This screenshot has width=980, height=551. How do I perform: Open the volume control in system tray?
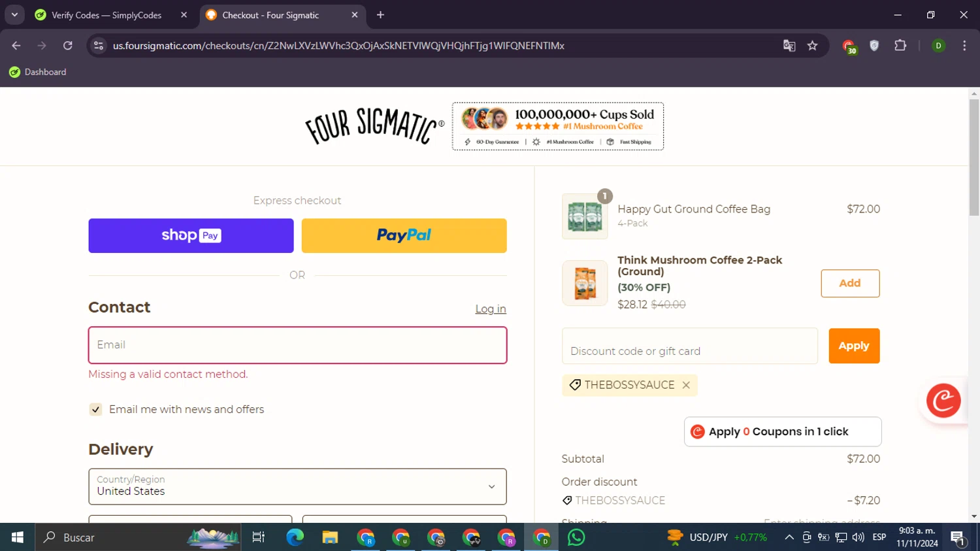(x=858, y=537)
